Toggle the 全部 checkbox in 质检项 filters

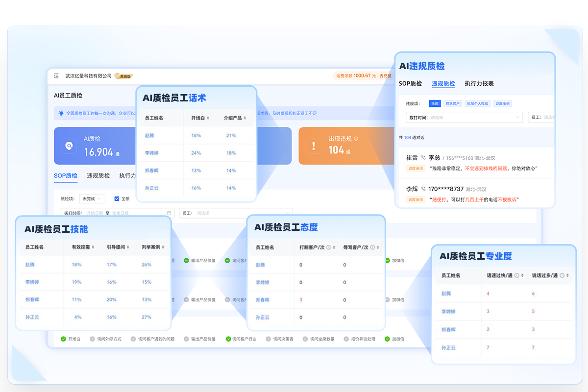click(x=116, y=198)
